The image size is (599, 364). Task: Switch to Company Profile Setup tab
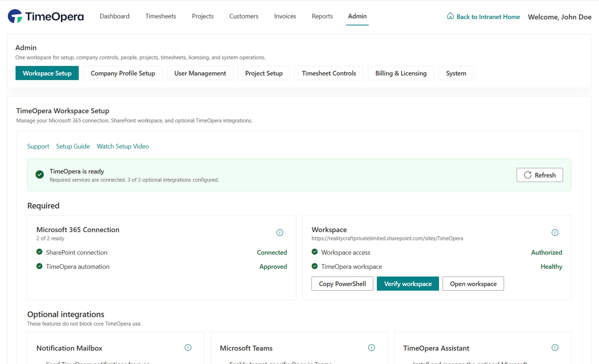pos(123,73)
